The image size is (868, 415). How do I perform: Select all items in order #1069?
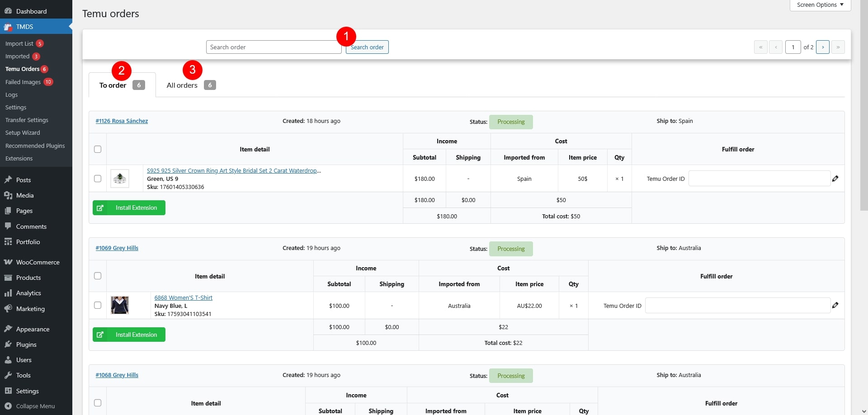pyautogui.click(x=98, y=276)
